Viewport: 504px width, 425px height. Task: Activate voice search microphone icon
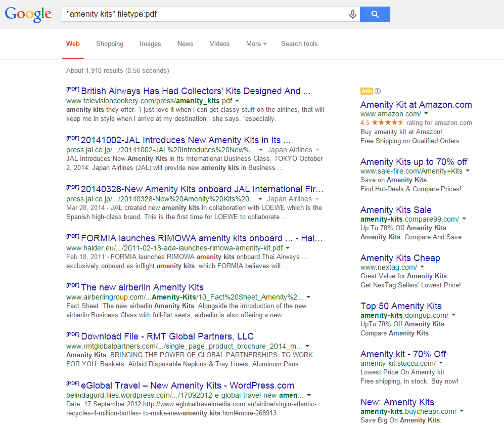click(x=353, y=14)
